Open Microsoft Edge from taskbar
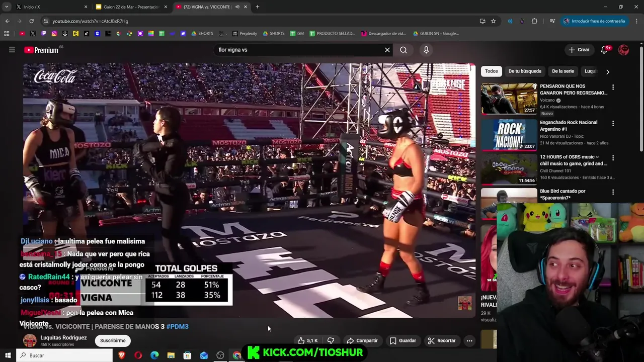 (154, 355)
